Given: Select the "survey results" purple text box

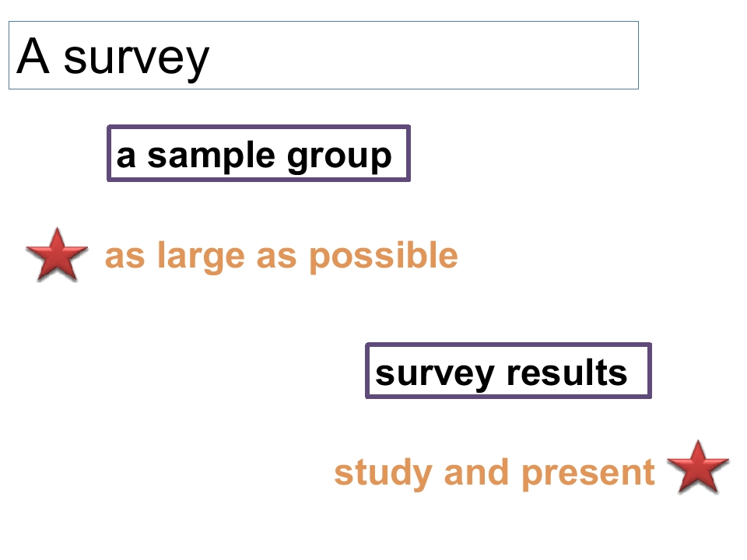Looking at the screenshot, I should [x=508, y=370].
